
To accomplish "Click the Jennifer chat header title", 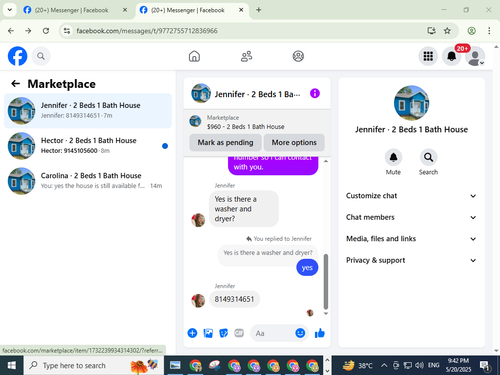I will (257, 94).
